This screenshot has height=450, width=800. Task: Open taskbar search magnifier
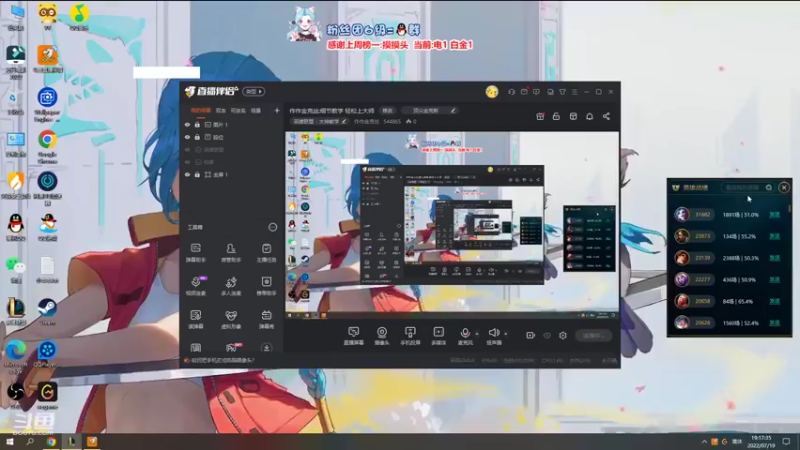click(x=30, y=441)
